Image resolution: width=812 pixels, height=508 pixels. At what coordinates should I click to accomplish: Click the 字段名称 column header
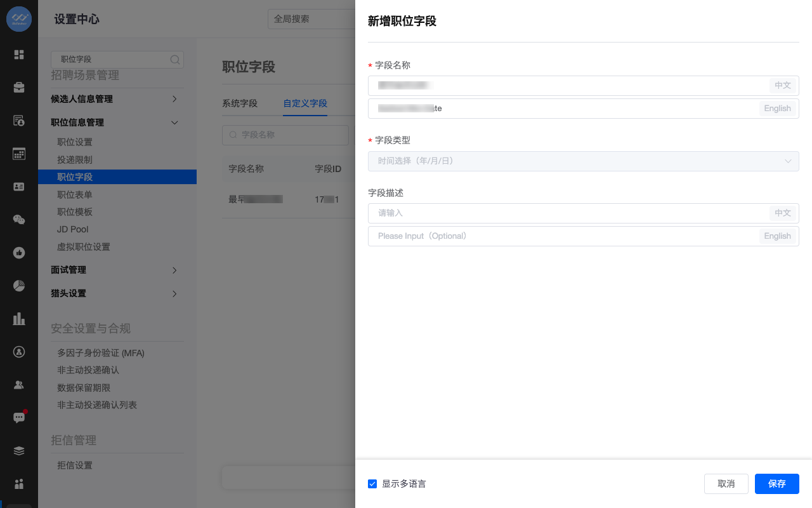pos(246,169)
